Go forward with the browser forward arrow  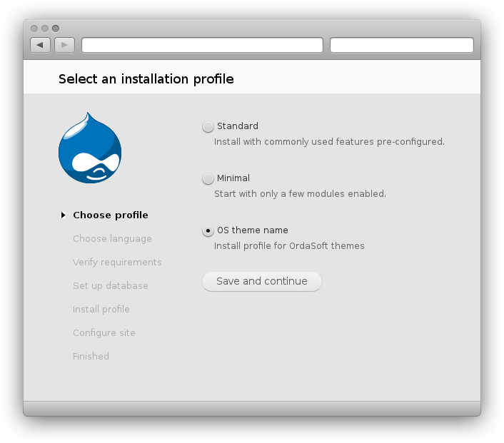pos(65,45)
